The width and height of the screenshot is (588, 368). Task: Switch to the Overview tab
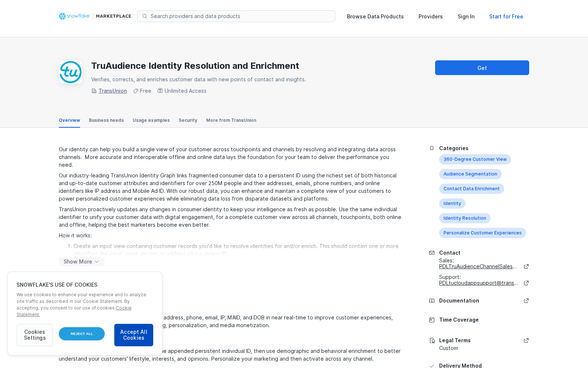coord(69,120)
